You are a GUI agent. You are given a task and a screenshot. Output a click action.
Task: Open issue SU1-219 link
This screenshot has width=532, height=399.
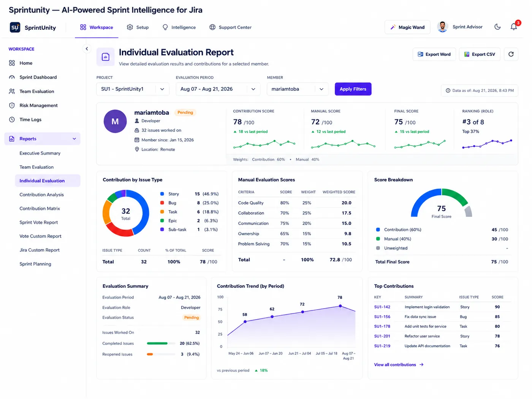click(382, 346)
